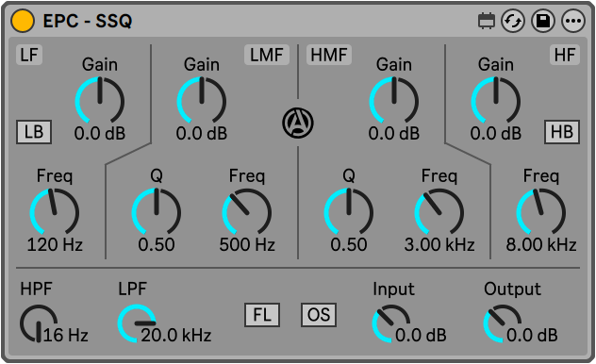Toggle the LF band button
Screen dimensions: 596x364
tap(29, 55)
